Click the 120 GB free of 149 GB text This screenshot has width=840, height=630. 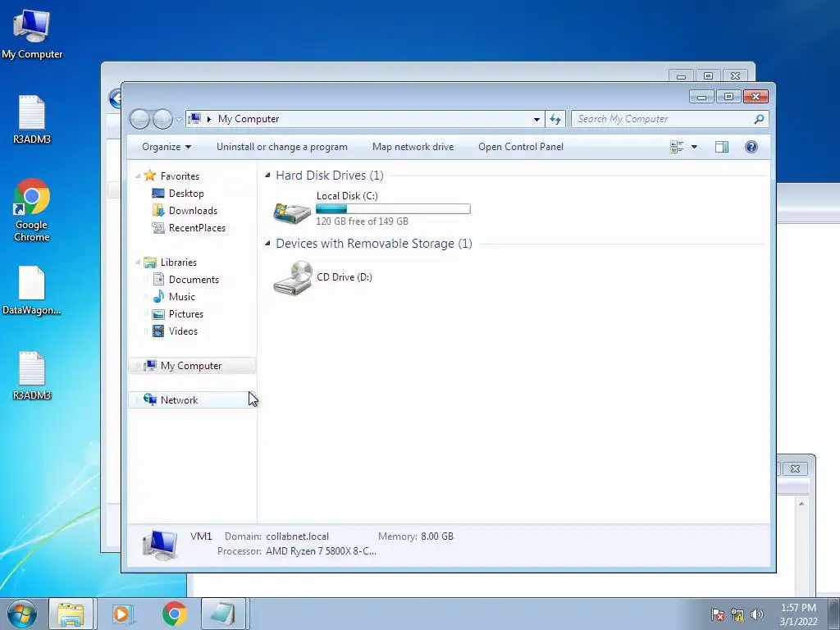pos(362,221)
